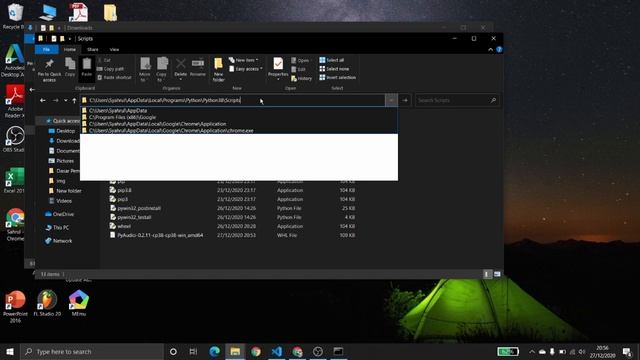Open the File tab
Viewport: 640px width, 360px height.
(47, 49)
